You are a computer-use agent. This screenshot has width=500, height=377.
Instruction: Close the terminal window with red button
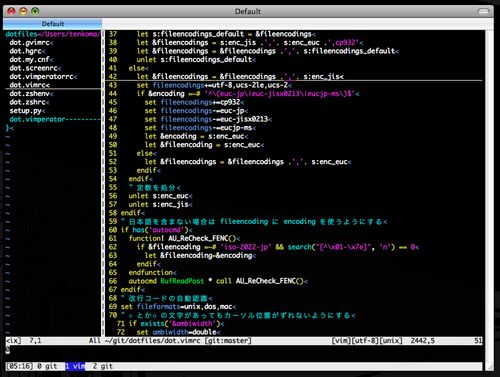pos(11,11)
